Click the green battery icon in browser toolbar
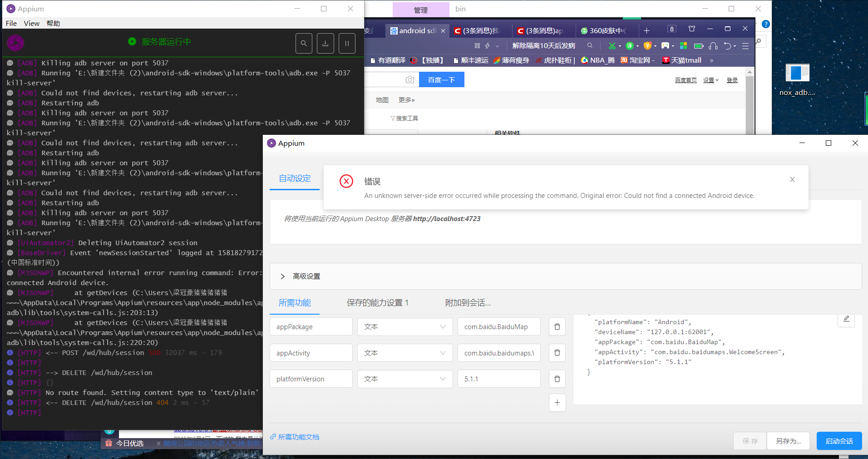Screen dimensions: 868x459 coord(699,46)
